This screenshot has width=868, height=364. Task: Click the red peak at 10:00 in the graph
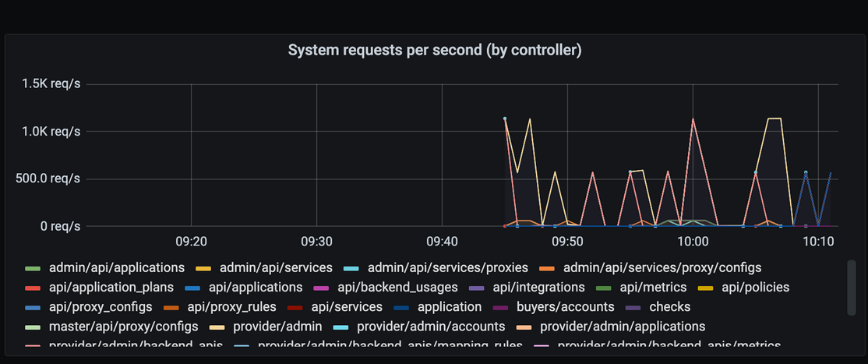(693, 119)
